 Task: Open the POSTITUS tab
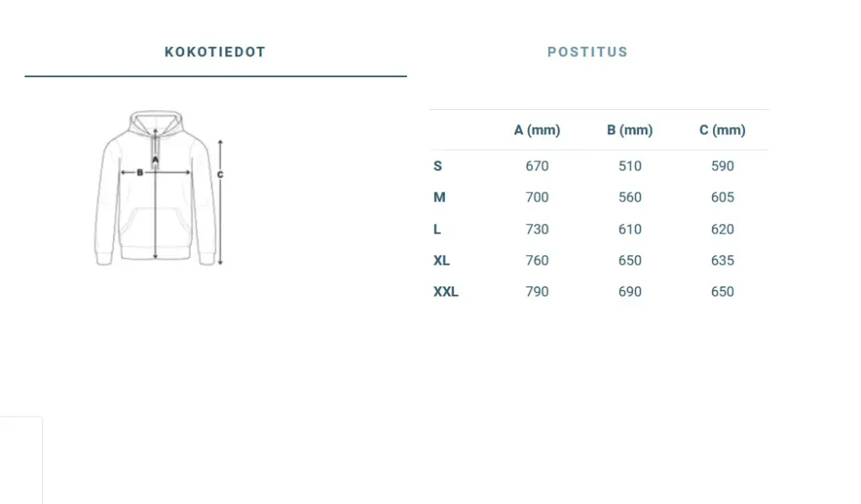587,52
